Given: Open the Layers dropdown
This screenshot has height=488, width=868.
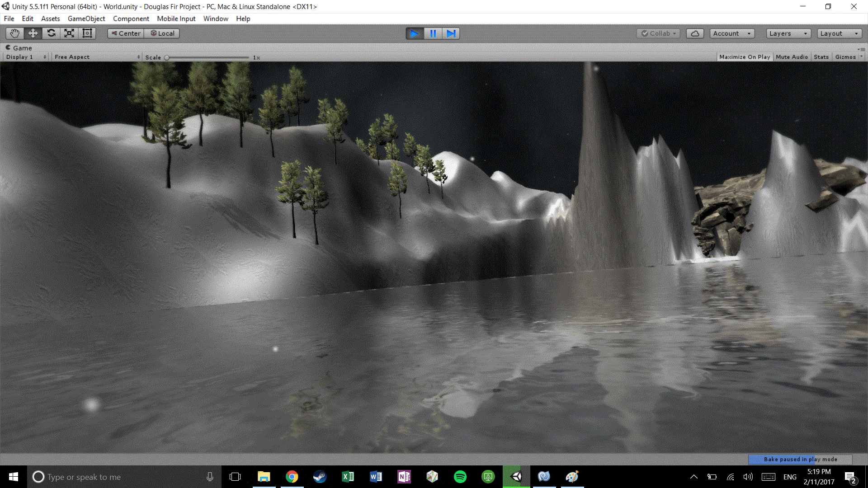Looking at the screenshot, I should [788, 33].
